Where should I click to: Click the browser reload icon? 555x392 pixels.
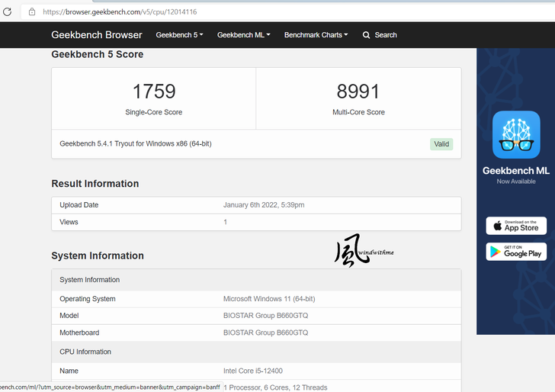click(7, 11)
